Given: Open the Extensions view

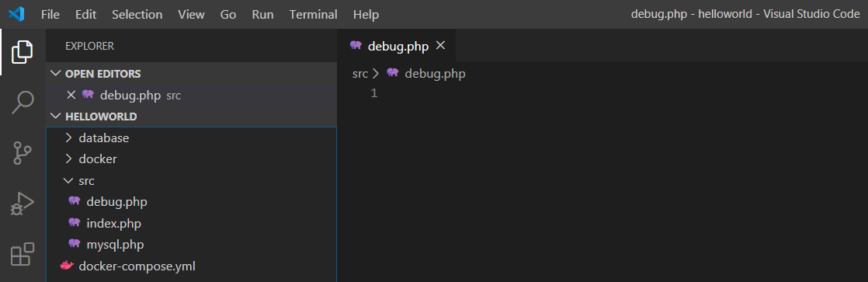Looking at the screenshot, I should (23, 255).
